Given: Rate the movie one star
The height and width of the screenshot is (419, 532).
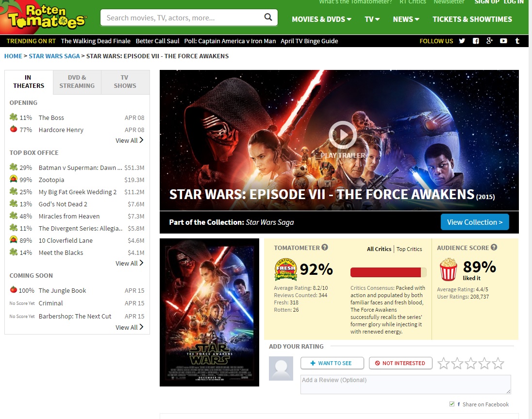Looking at the screenshot, I should click(444, 363).
